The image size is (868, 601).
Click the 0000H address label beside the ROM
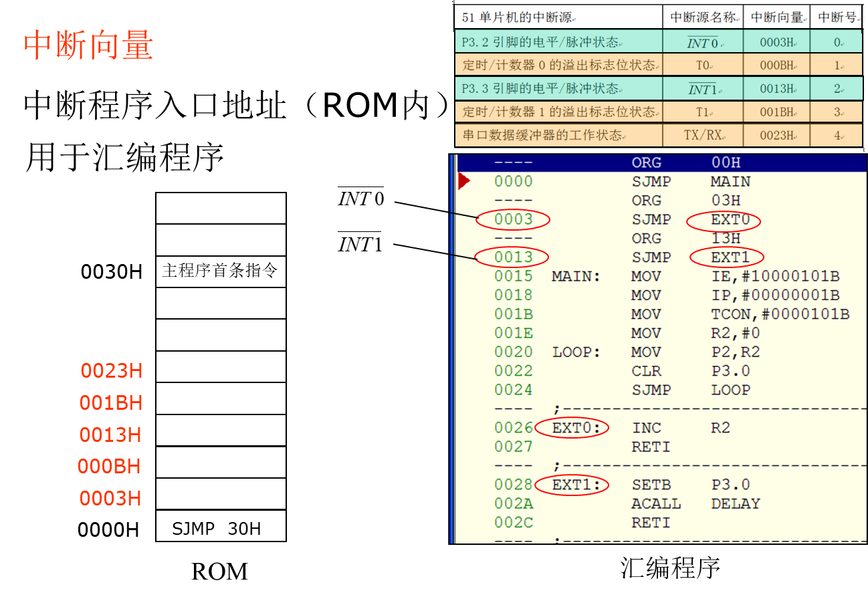point(108,529)
